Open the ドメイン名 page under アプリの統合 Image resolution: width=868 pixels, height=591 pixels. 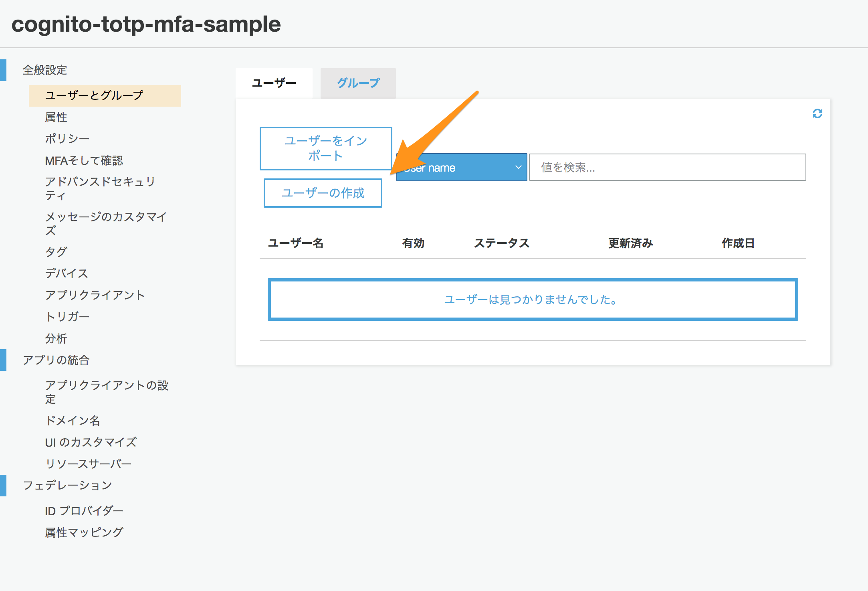(73, 421)
